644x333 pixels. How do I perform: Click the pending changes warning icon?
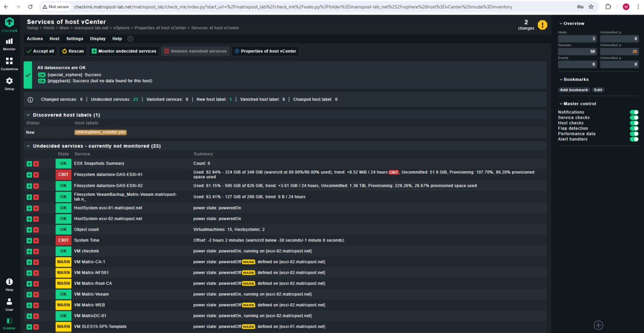(543, 25)
